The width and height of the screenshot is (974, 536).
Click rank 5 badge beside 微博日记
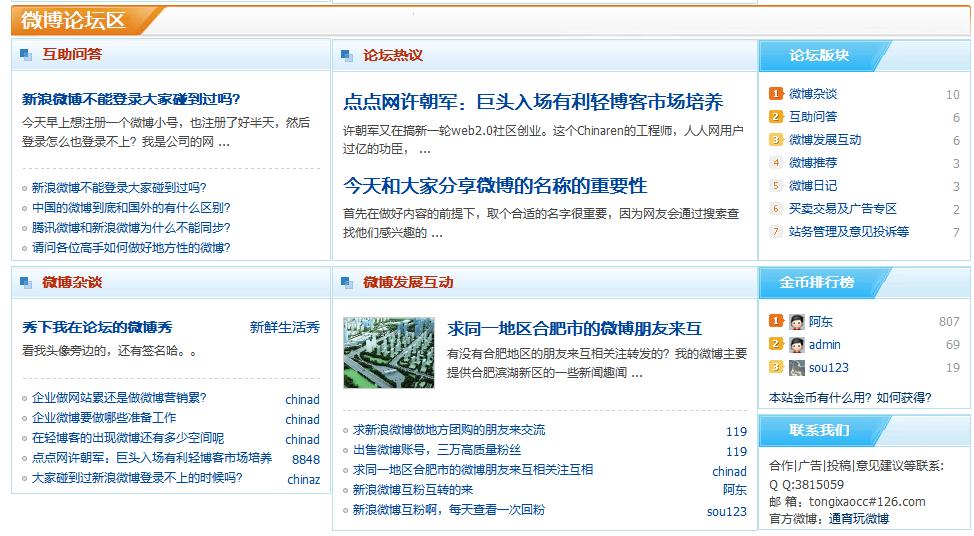click(x=776, y=186)
